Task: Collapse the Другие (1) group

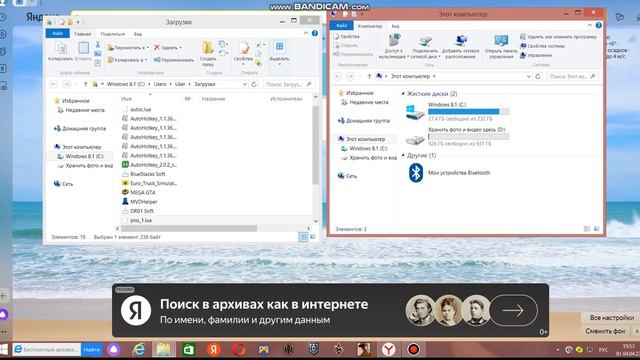Action: 403,156
